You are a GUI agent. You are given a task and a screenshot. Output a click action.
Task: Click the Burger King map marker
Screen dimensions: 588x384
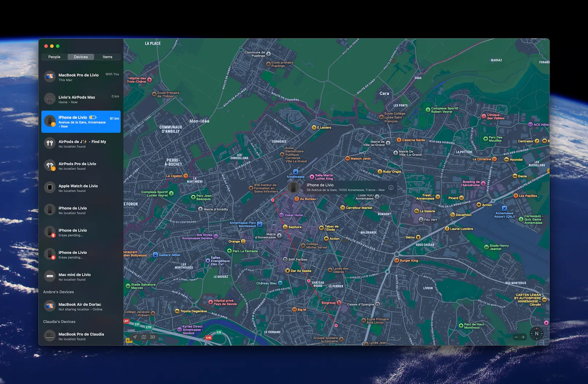coord(397,260)
